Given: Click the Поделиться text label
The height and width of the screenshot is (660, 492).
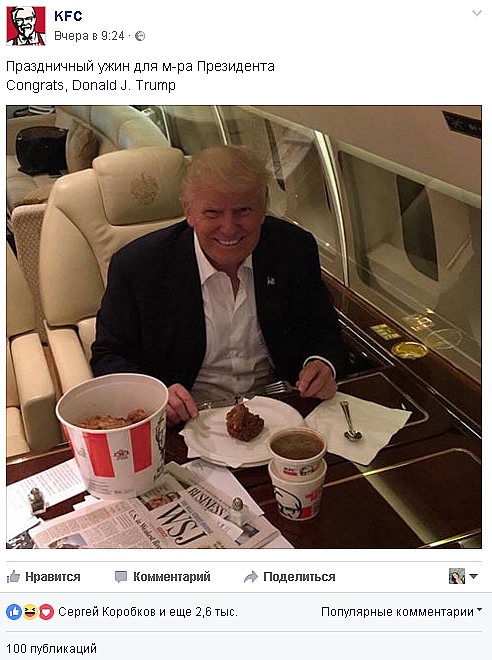Looking at the screenshot, I should (299, 577).
